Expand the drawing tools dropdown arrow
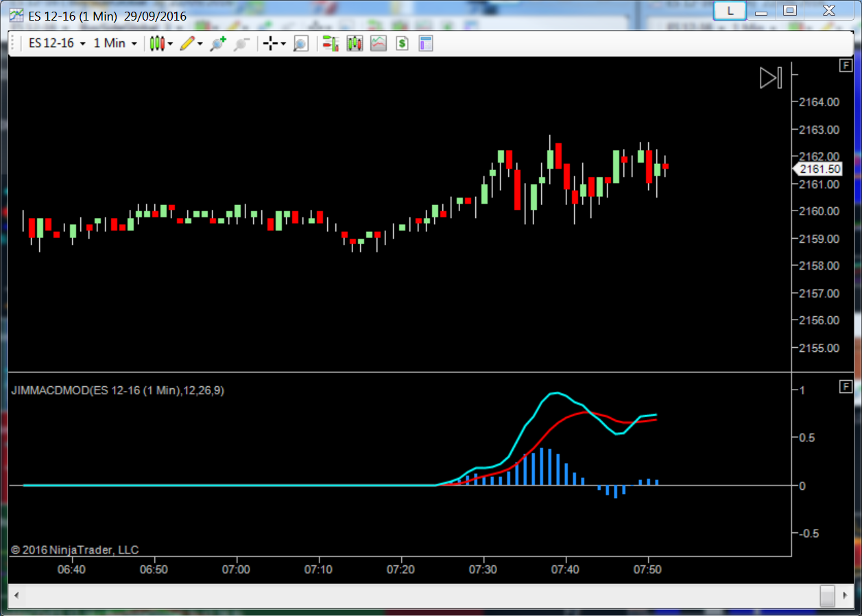Viewport: 862px width, 616px height. (200, 44)
